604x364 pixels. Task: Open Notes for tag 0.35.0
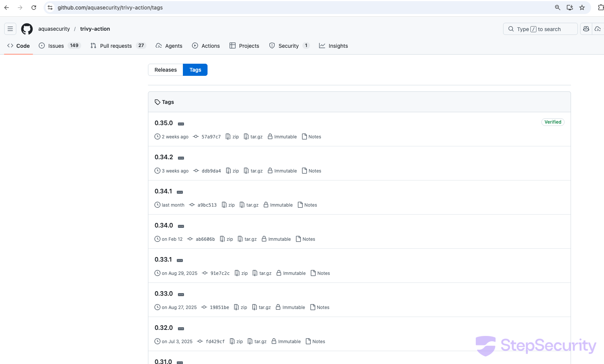click(311, 137)
